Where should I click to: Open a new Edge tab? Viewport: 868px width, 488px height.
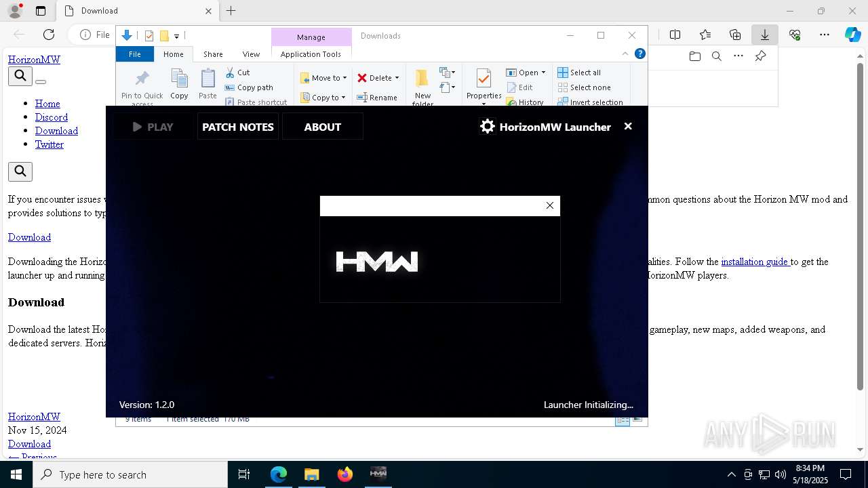[231, 11]
